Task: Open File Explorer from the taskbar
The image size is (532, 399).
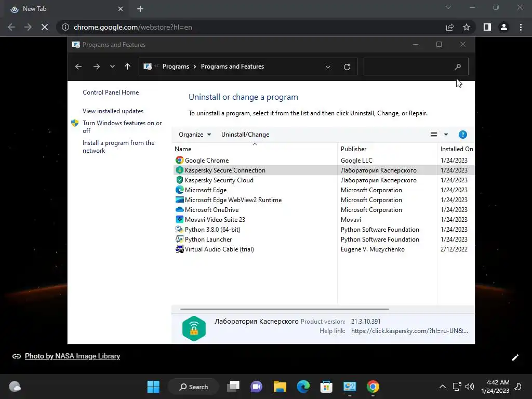Action: (280, 387)
